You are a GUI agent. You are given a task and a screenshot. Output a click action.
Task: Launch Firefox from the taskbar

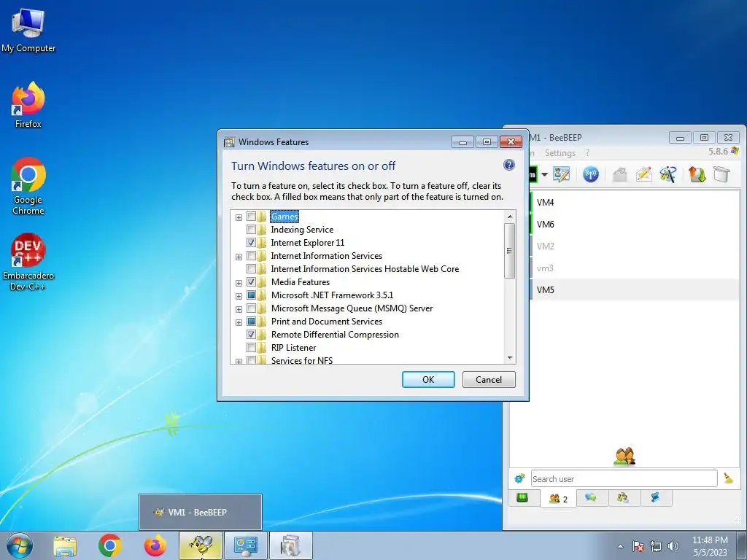155,545
